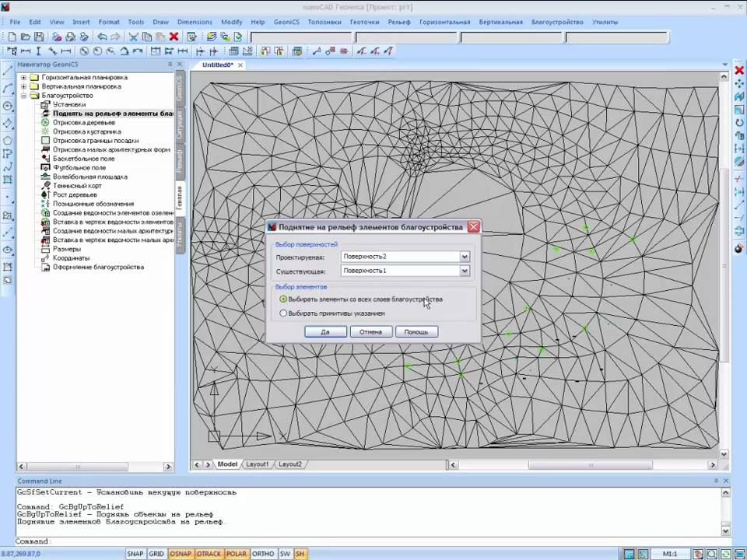Toggle the GRID status bar button
The height and width of the screenshot is (560, 747).
(x=156, y=554)
